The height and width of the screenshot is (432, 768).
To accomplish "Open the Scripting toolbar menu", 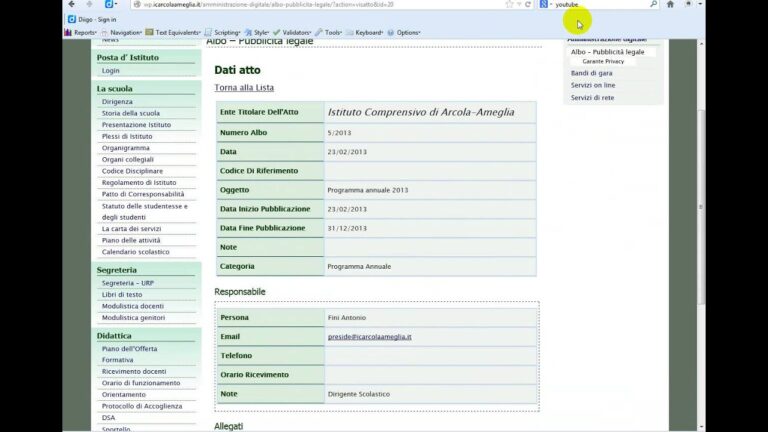I will 223,32.
